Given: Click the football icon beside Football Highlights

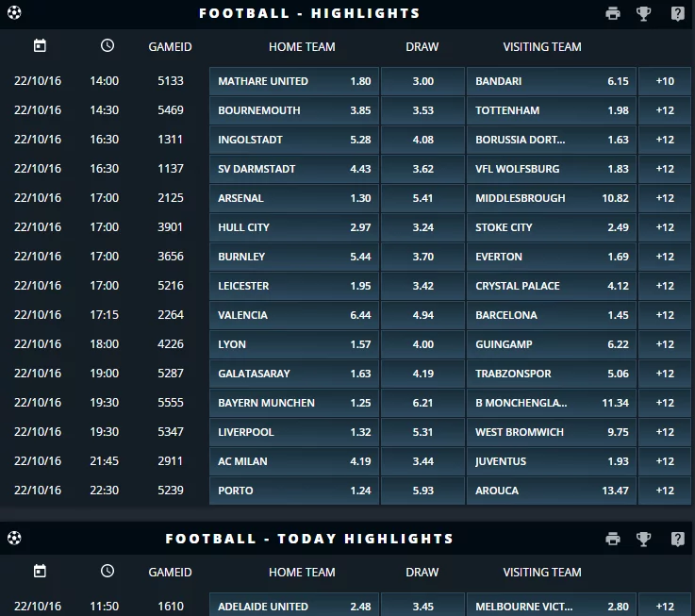Looking at the screenshot, I should [14, 13].
